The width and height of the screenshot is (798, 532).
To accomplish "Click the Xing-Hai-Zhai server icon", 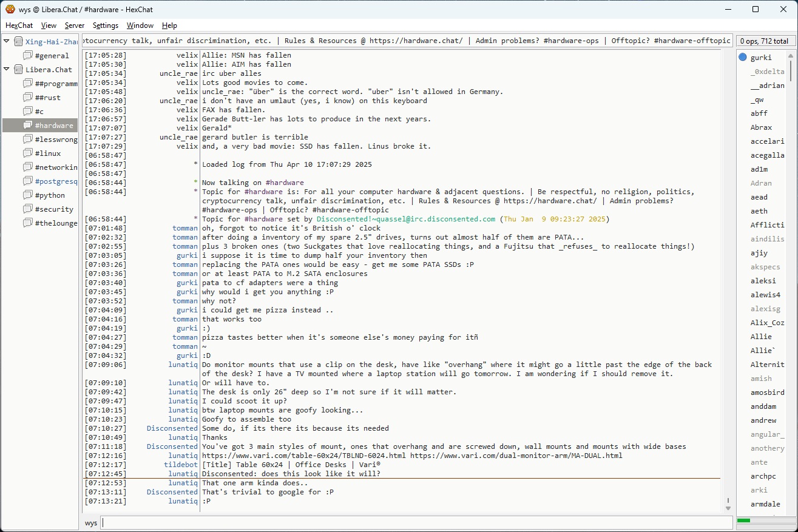I will 18,41.
